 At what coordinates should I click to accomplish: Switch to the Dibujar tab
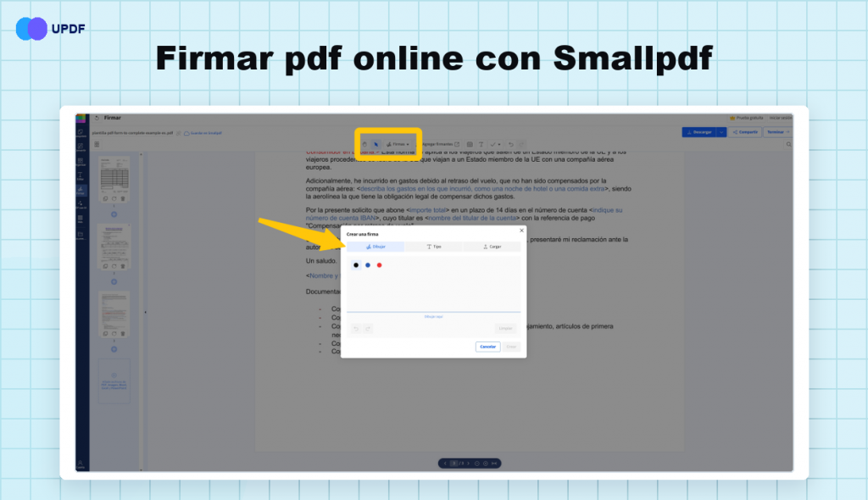pos(376,247)
